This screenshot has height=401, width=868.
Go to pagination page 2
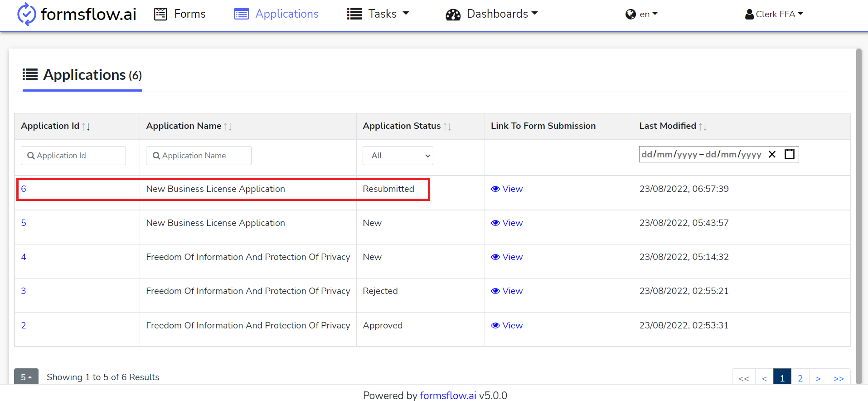pyautogui.click(x=800, y=378)
